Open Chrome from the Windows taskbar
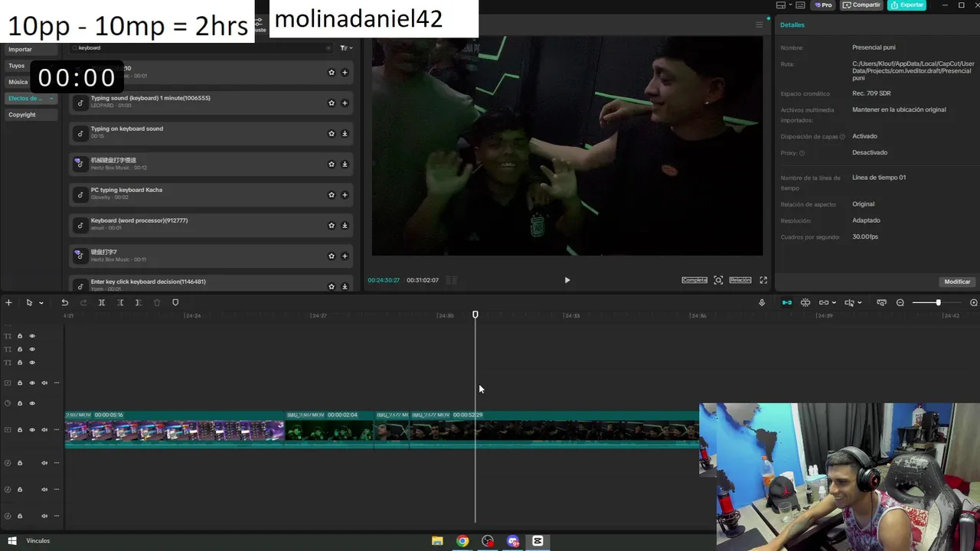Image resolution: width=980 pixels, height=551 pixels. point(462,541)
